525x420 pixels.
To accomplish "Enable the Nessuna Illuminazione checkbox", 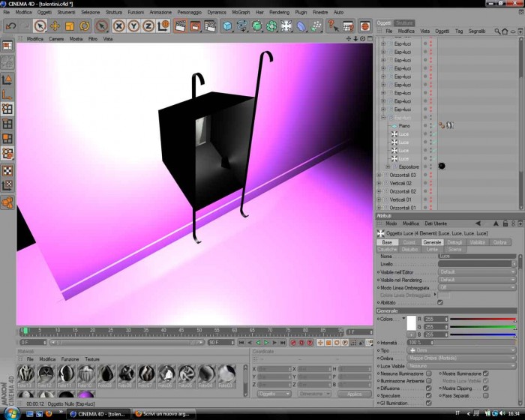I will pyautogui.click(x=428, y=373).
